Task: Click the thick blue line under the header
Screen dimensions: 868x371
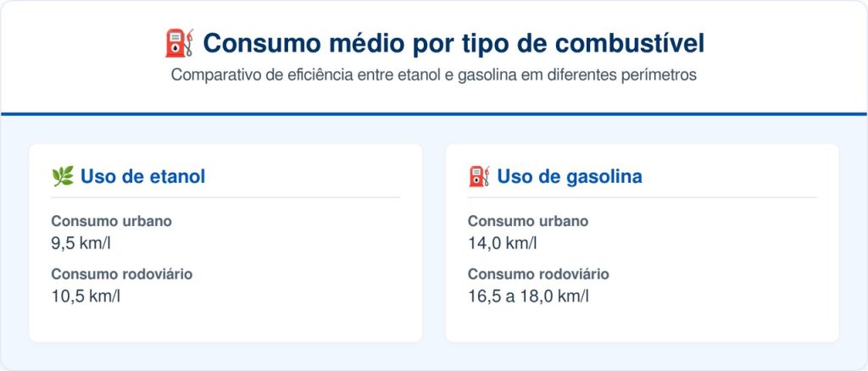Action: [434, 114]
